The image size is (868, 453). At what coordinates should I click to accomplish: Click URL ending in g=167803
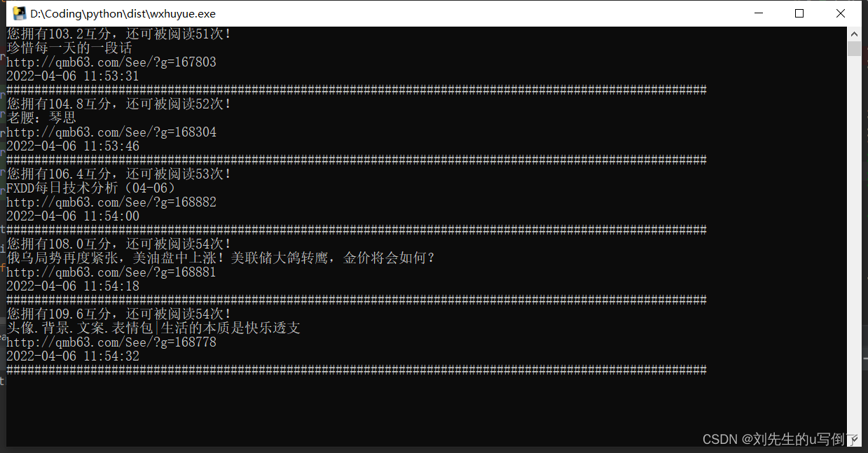point(111,62)
